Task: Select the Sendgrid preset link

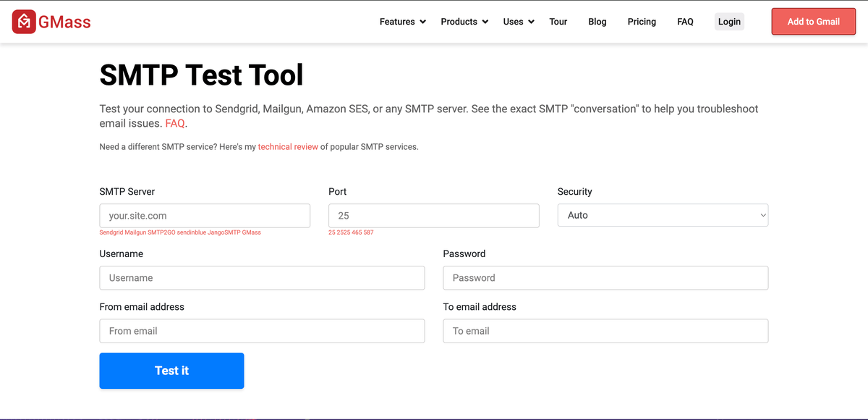Action: pyautogui.click(x=111, y=232)
